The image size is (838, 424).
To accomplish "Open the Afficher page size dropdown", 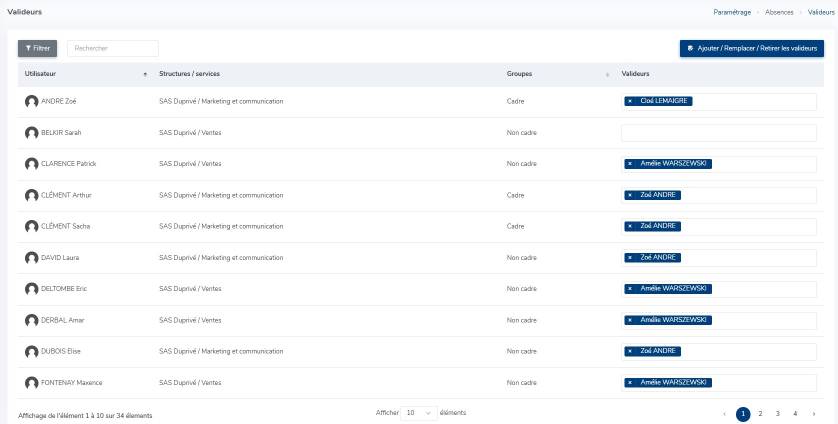I will (417, 413).
